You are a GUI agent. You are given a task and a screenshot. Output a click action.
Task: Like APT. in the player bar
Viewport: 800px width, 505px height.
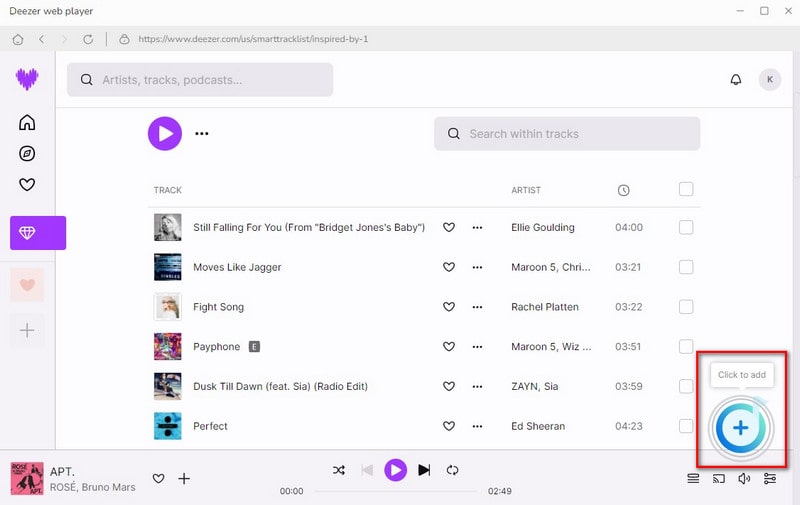[159, 478]
